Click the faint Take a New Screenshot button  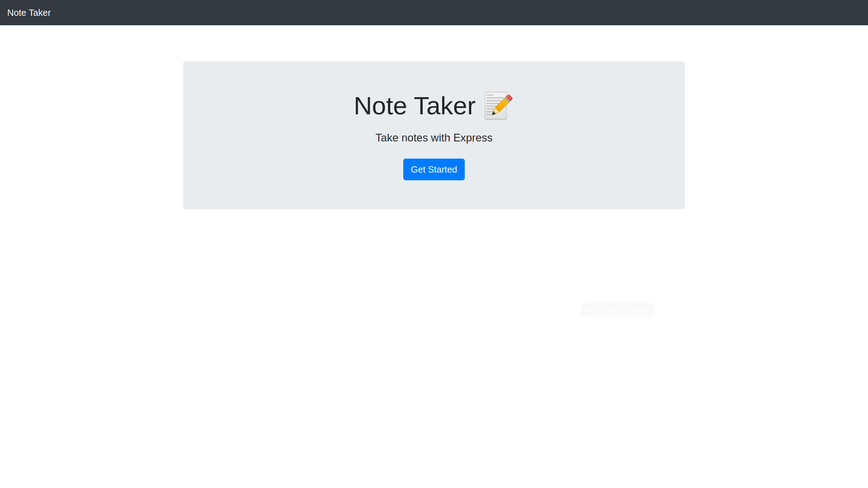(x=618, y=310)
